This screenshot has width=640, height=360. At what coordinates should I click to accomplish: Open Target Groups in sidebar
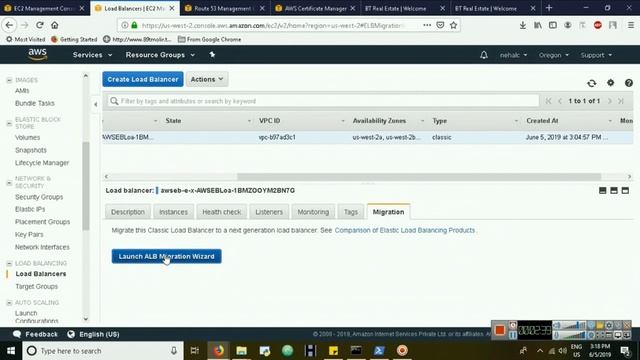36,287
